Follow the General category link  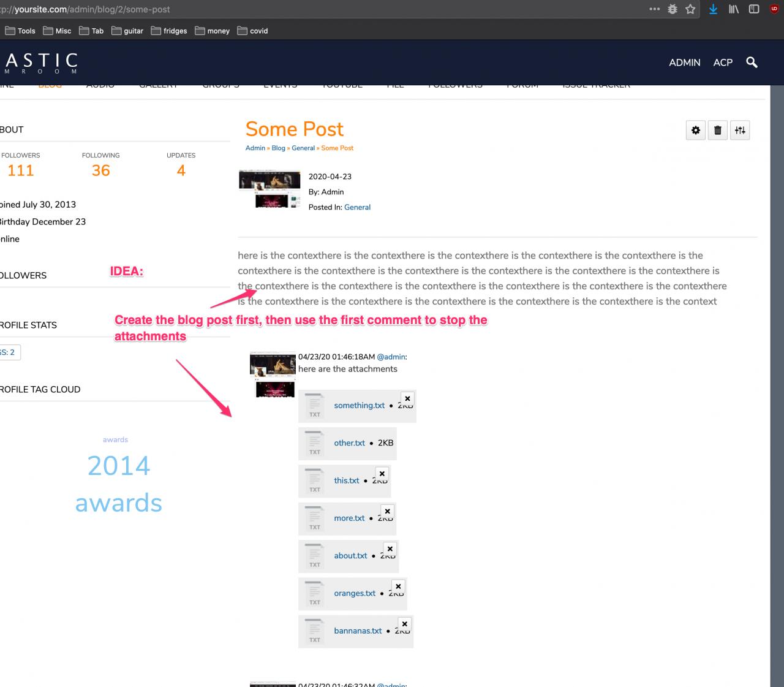coord(357,207)
